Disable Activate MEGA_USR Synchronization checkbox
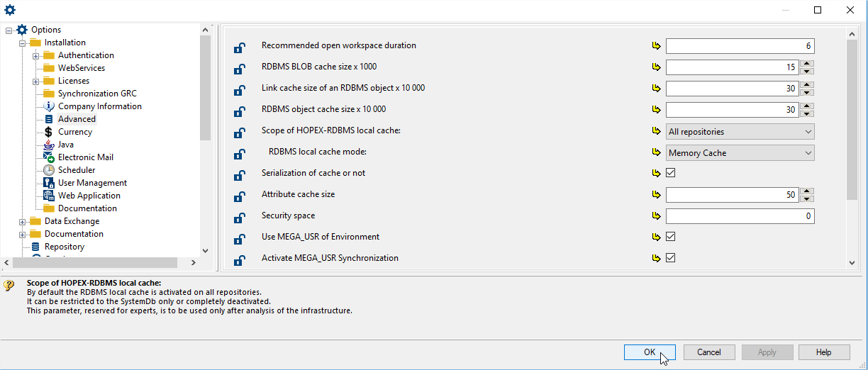This screenshot has width=868, height=370. pos(670,258)
